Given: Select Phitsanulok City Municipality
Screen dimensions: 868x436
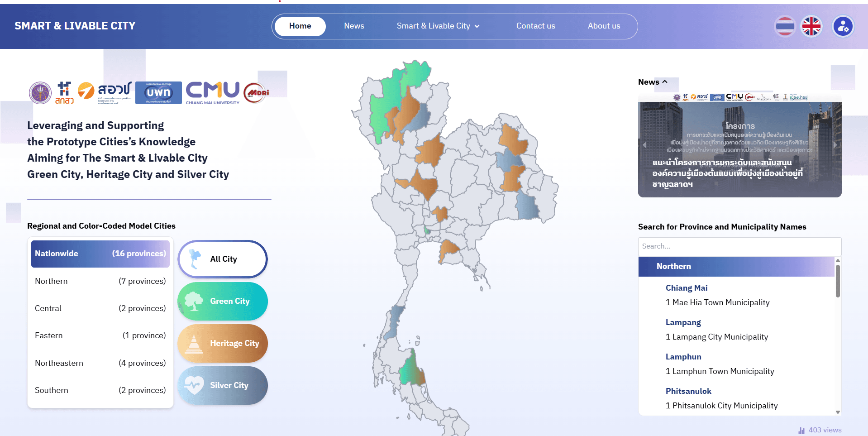Looking at the screenshot, I should [722, 406].
